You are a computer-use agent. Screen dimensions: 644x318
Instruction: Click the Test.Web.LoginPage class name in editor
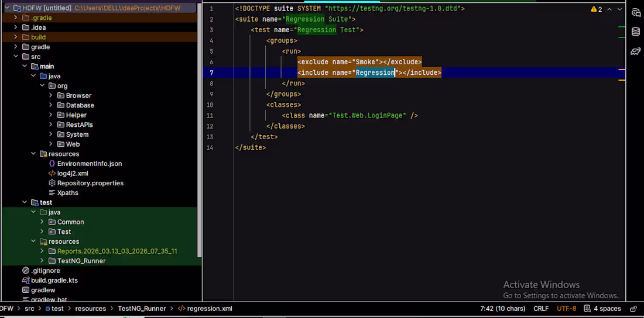(x=368, y=116)
